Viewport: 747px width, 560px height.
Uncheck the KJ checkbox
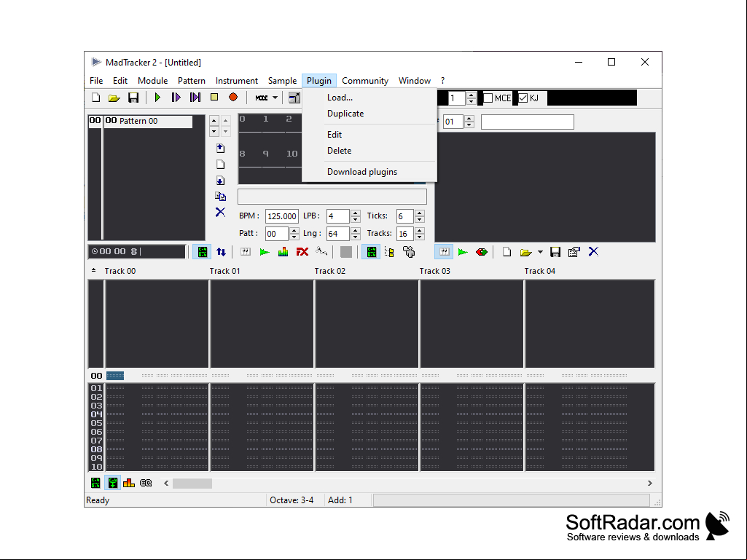tap(523, 98)
